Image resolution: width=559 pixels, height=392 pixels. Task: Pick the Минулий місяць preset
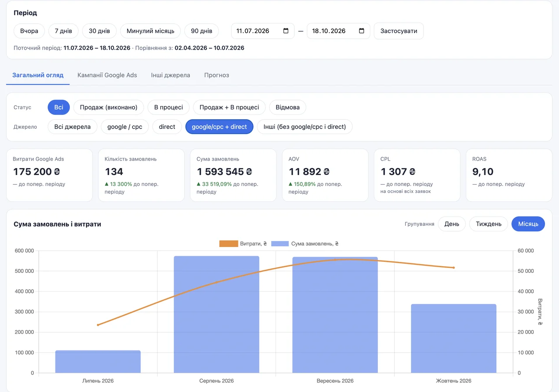pos(150,31)
